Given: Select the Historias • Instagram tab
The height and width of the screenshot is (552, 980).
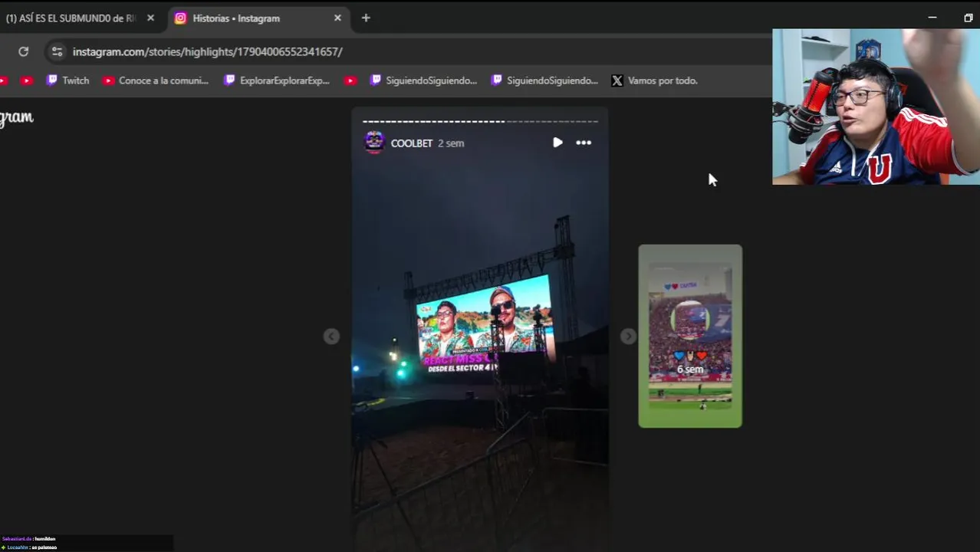Looking at the screenshot, I should pyautogui.click(x=258, y=18).
